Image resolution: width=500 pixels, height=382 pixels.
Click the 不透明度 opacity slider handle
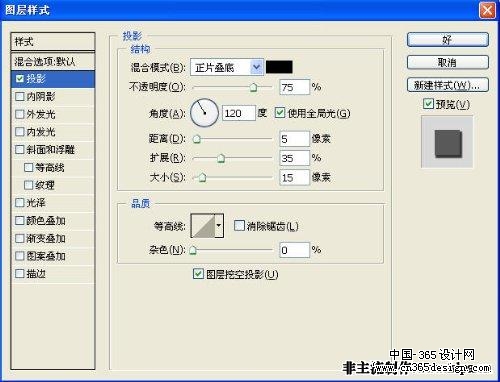(254, 87)
